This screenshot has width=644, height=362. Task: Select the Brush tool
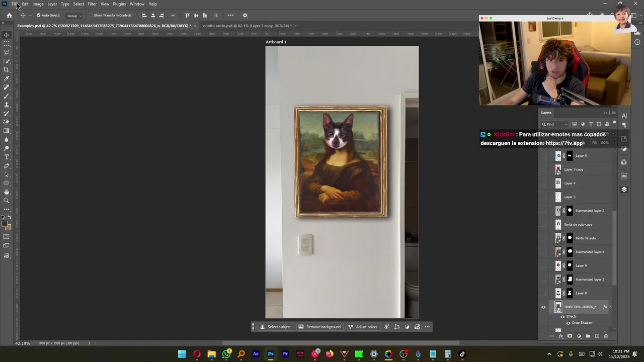[7, 96]
